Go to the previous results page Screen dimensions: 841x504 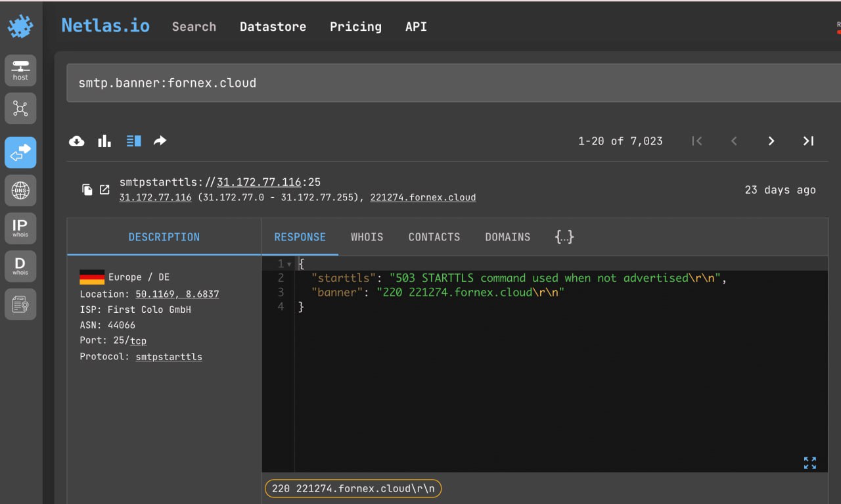[x=734, y=141]
